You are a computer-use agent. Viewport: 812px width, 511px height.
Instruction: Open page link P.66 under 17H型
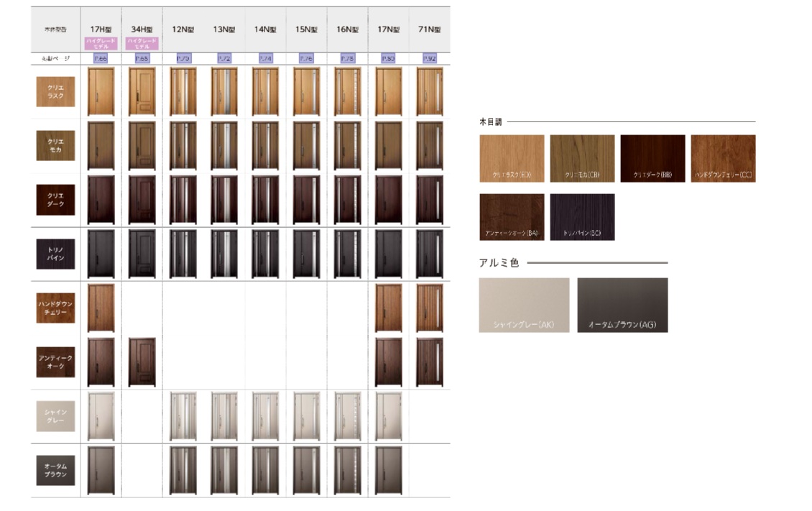coord(101,59)
